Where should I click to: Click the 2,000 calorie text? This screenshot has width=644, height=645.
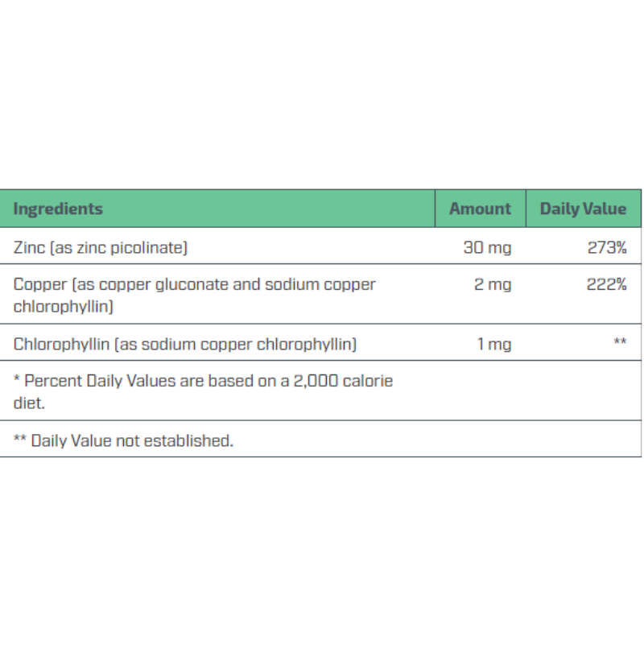point(343,382)
